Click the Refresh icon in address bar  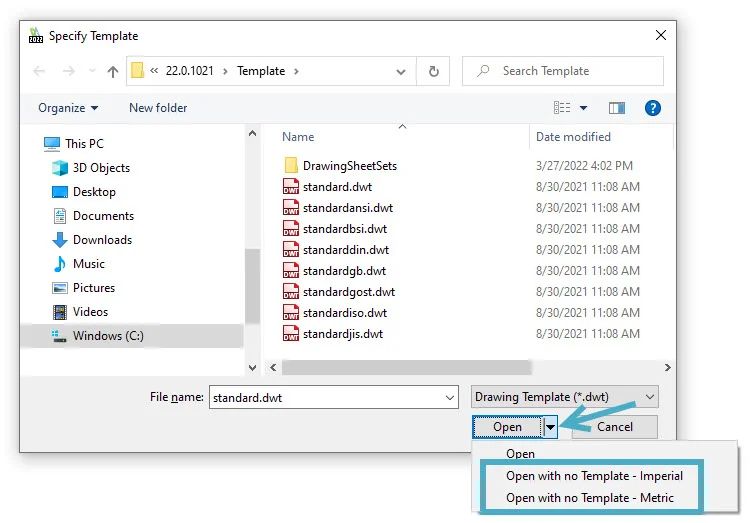(433, 71)
